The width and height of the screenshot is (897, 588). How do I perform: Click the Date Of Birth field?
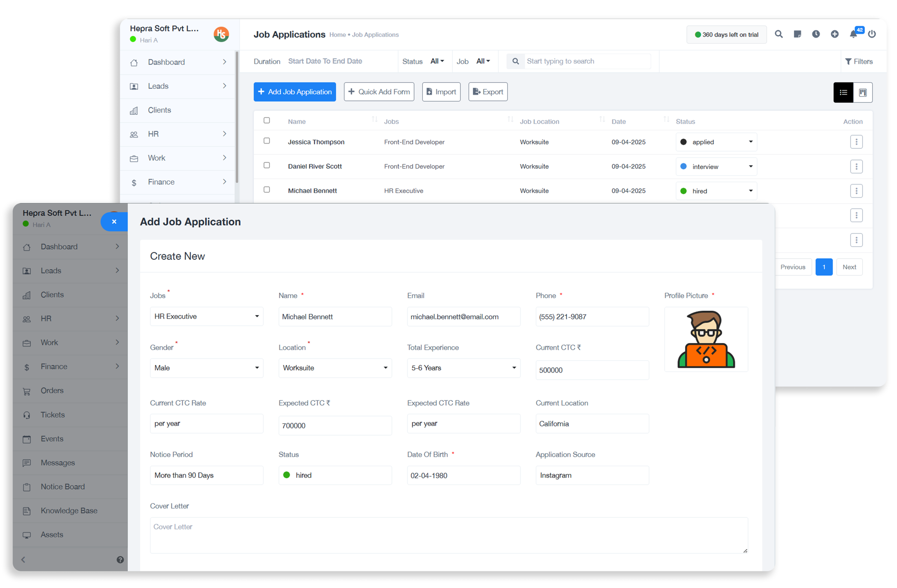(463, 475)
